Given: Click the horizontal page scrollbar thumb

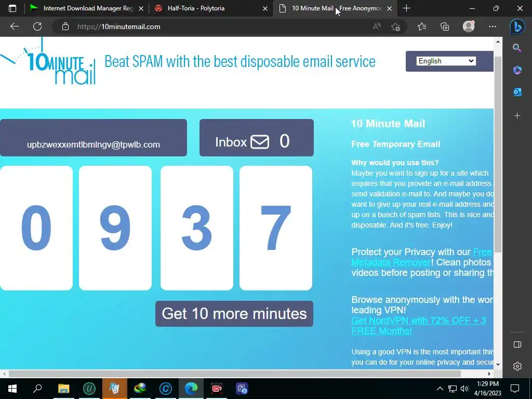Looking at the screenshot, I should tap(235, 374).
